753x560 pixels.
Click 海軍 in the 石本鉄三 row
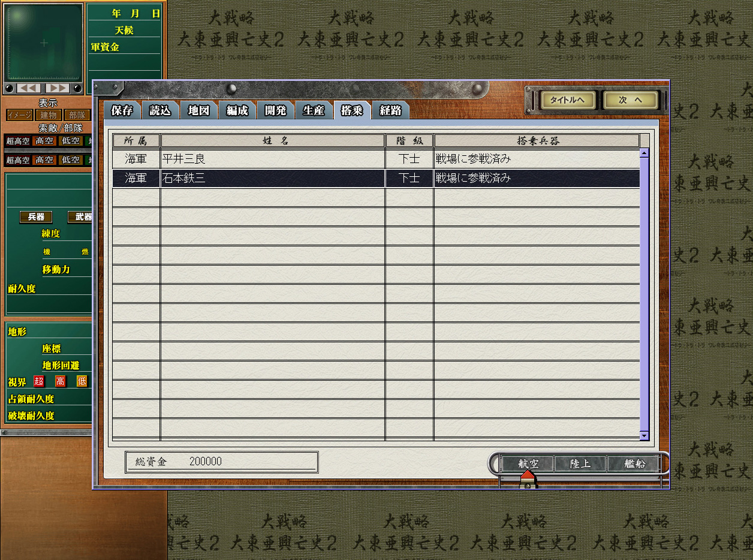tap(136, 179)
